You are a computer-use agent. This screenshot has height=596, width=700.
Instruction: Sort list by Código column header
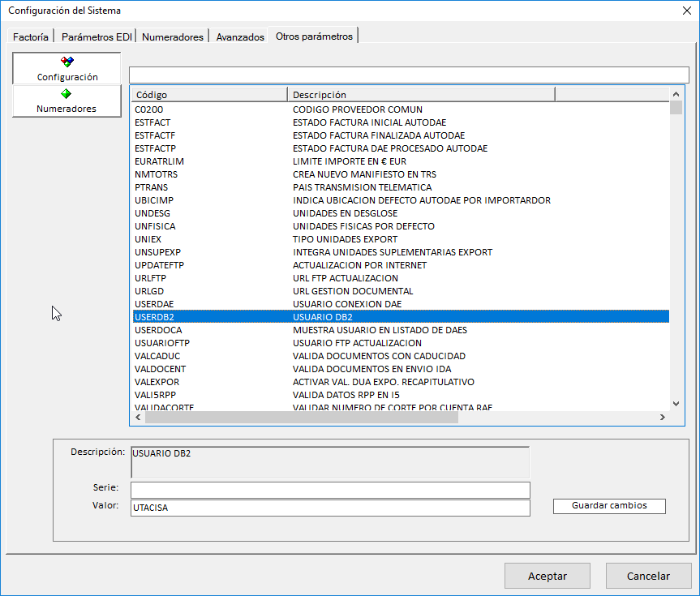[x=208, y=95]
